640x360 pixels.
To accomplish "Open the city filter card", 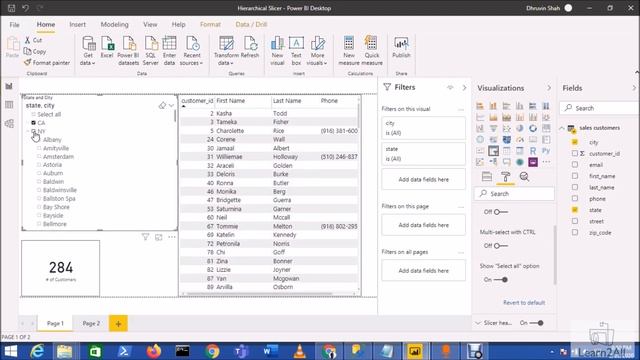I will pyautogui.click(x=423, y=128).
